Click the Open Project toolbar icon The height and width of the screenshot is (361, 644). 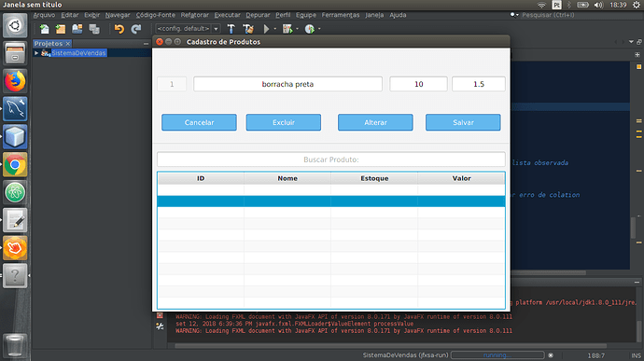pos(77,29)
